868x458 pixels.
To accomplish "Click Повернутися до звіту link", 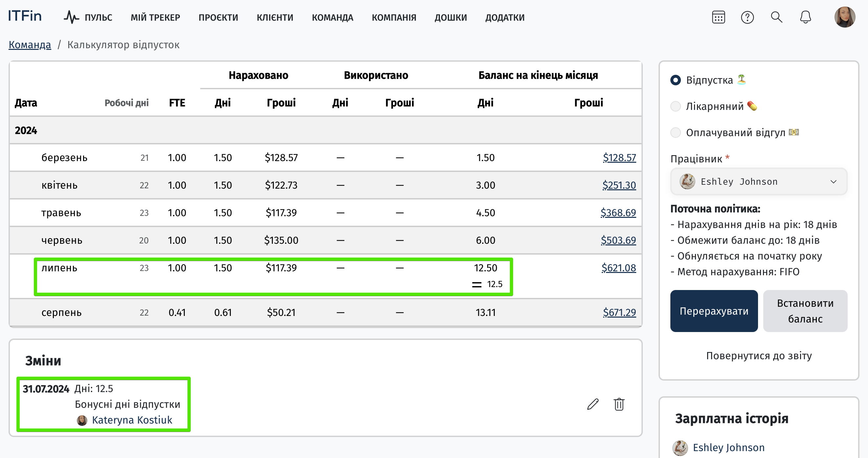I will 759,356.
